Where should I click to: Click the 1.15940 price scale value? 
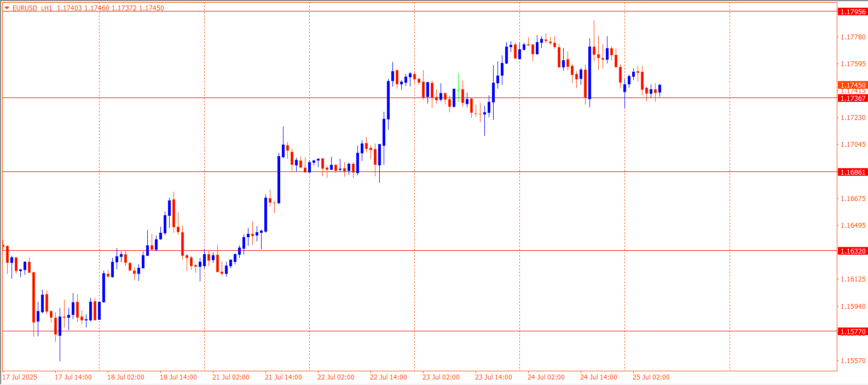tap(853, 307)
